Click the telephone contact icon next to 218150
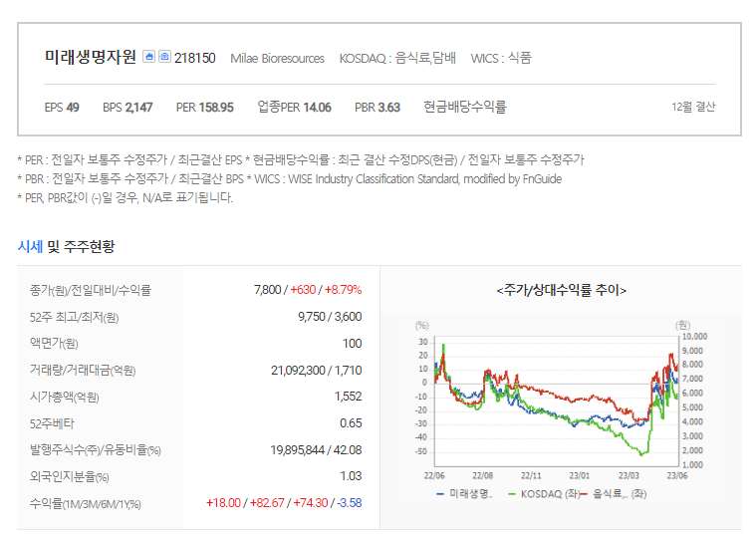The image size is (756, 537). [x=164, y=57]
